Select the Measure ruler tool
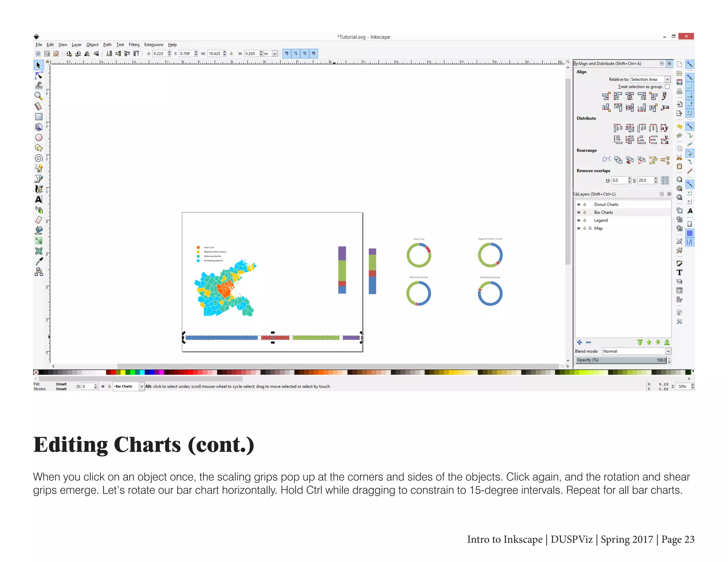Screen dimensions: 728x562 click(x=38, y=106)
